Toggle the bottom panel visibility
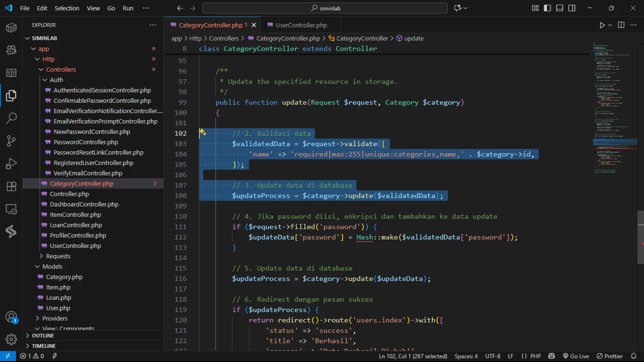Viewport: 644px width, 362px height. pyautogui.click(x=560, y=8)
